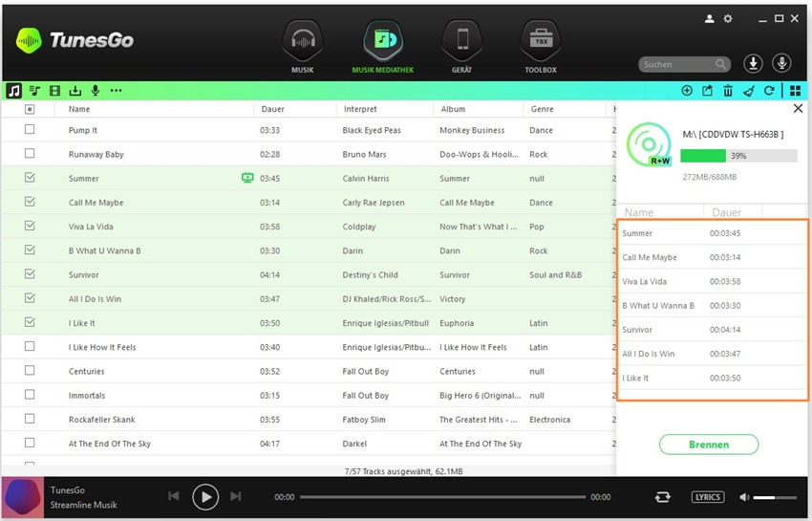Viewport: 812px width, 521px height.
Task: Open the playlists icon in toolbar
Action: [34, 91]
